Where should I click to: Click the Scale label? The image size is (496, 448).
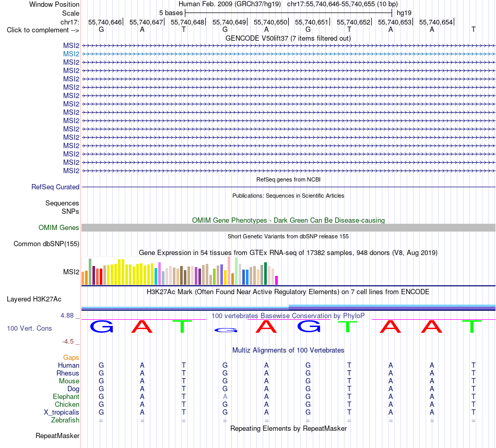pyautogui.click(x=70, y=13)
